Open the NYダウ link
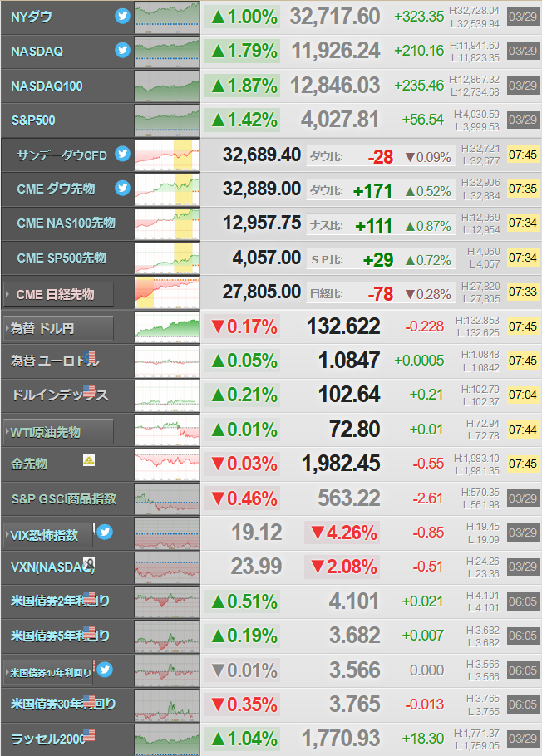542x756 pixels. coord(32,17)
